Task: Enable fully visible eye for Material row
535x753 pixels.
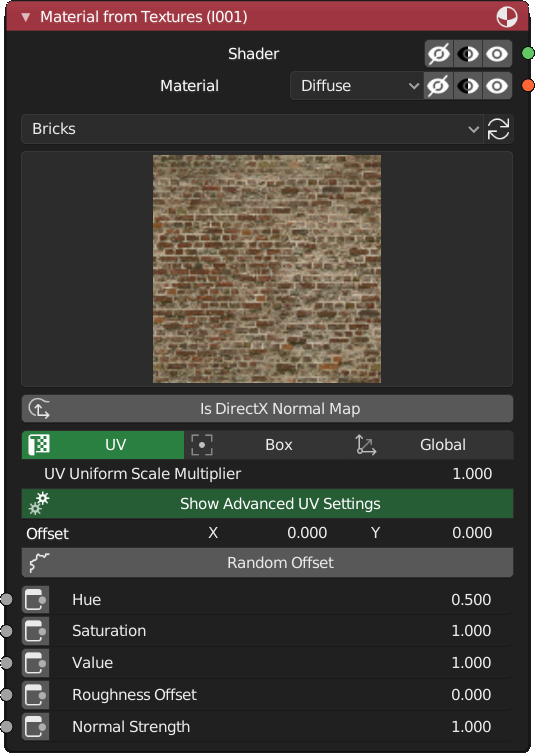Action: (497, 86)
